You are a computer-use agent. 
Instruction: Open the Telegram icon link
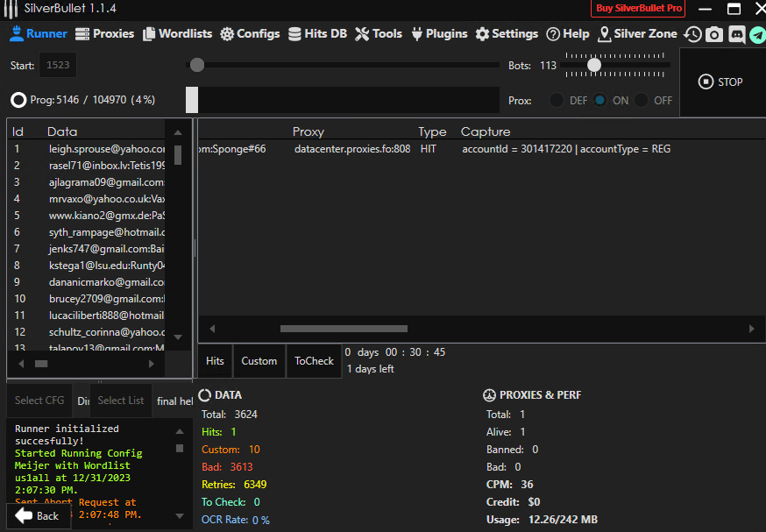(758, 35)
